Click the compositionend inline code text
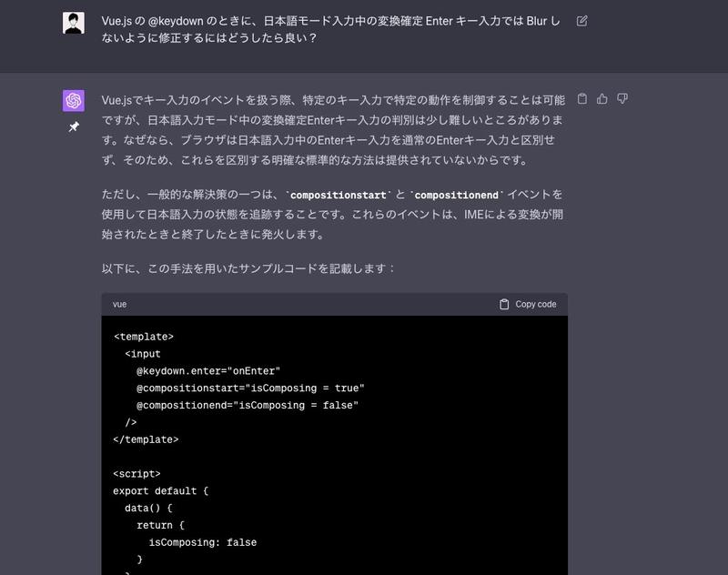 point(457,195)
